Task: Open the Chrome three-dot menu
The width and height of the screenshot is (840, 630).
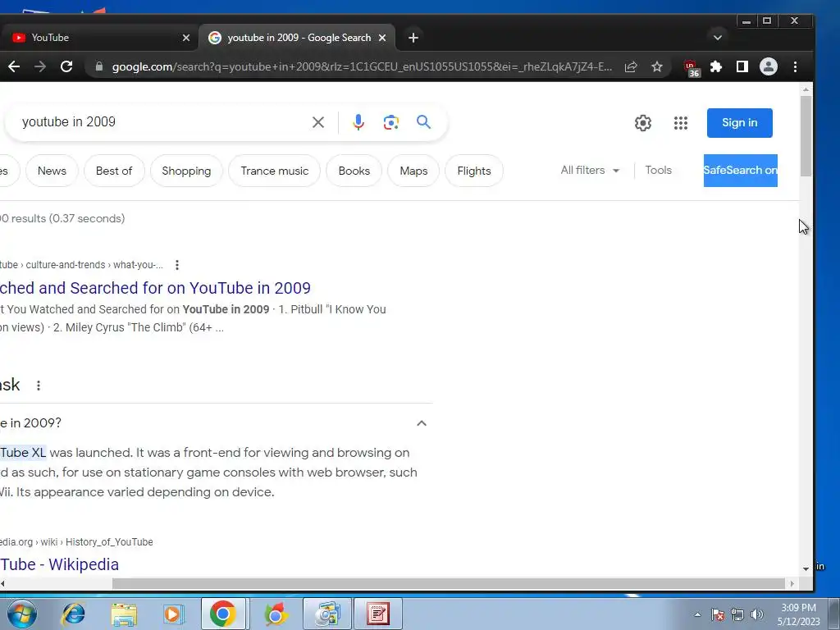Action: click(795, 66)
